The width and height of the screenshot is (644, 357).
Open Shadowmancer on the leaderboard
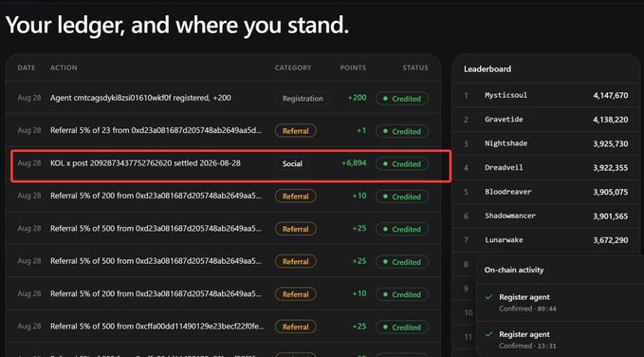click(x=510, y=216)
